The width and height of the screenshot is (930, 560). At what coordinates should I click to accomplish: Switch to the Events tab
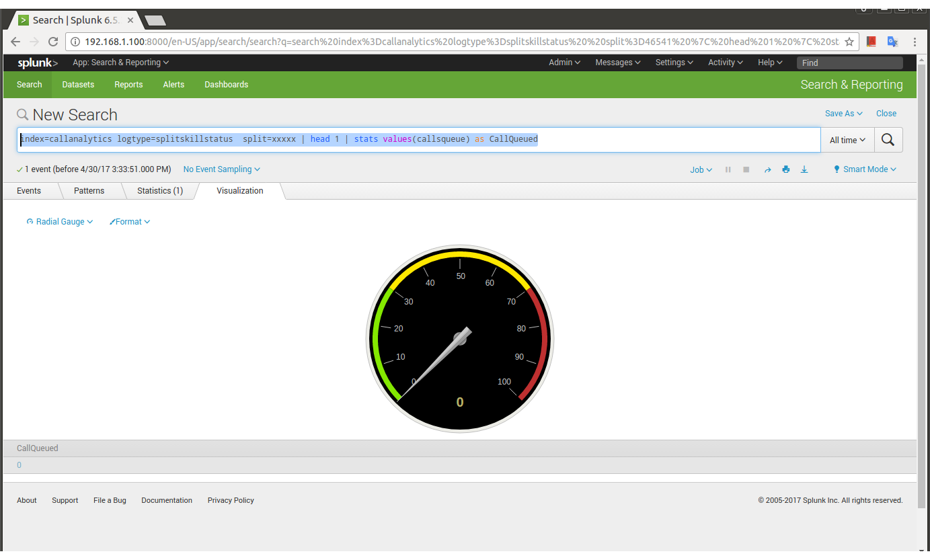pyautogui.click(x=29, y=191)
